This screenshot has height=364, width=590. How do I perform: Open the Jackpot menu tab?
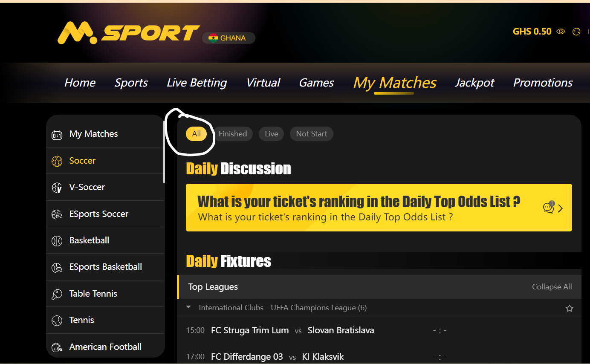tap(474, 83)
